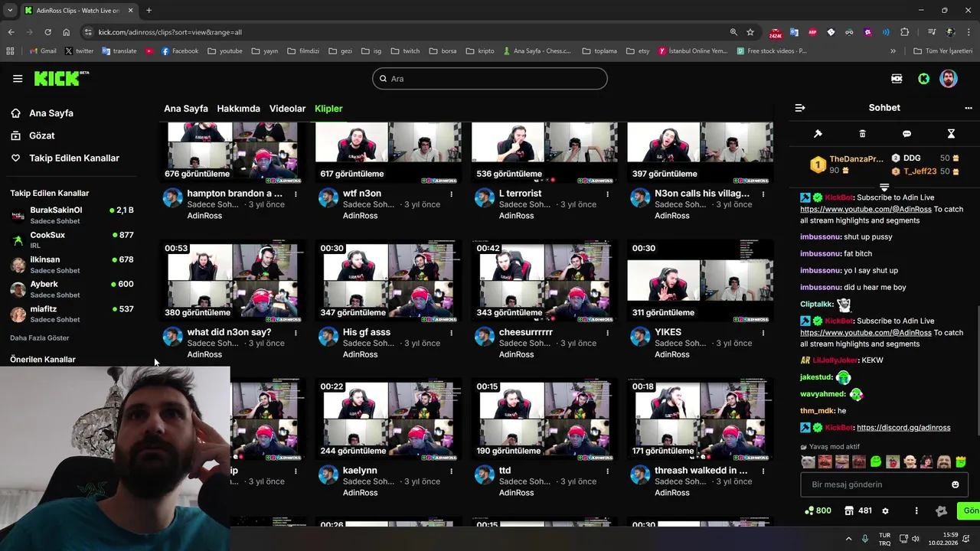Open options menu for 'L terrorist' clip
Viewport: 980px width, 551px height.
pyautogui.click(x=608, y=194)
